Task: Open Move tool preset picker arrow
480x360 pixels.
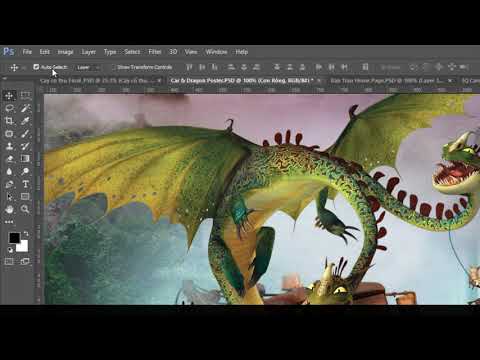Action: pos(24,68)
